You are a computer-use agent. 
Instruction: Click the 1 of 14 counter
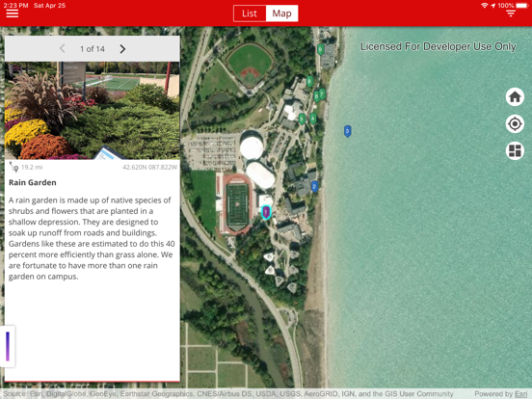pos(93,49)
